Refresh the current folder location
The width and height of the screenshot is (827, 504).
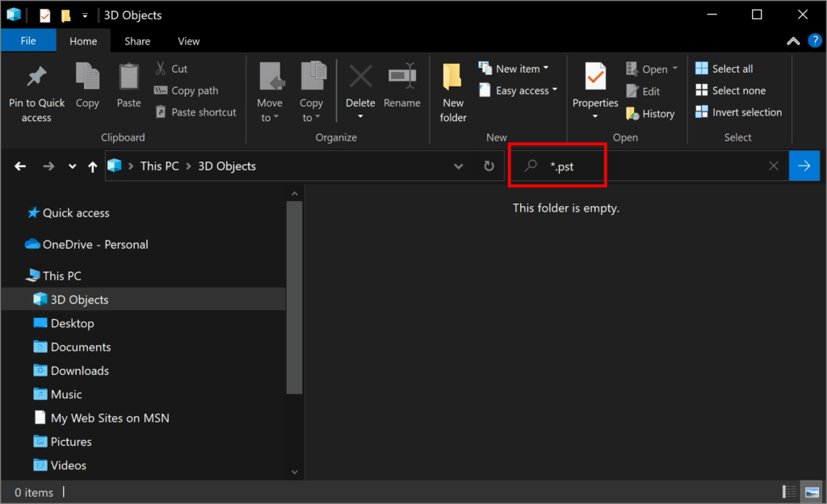coord(489,166)
